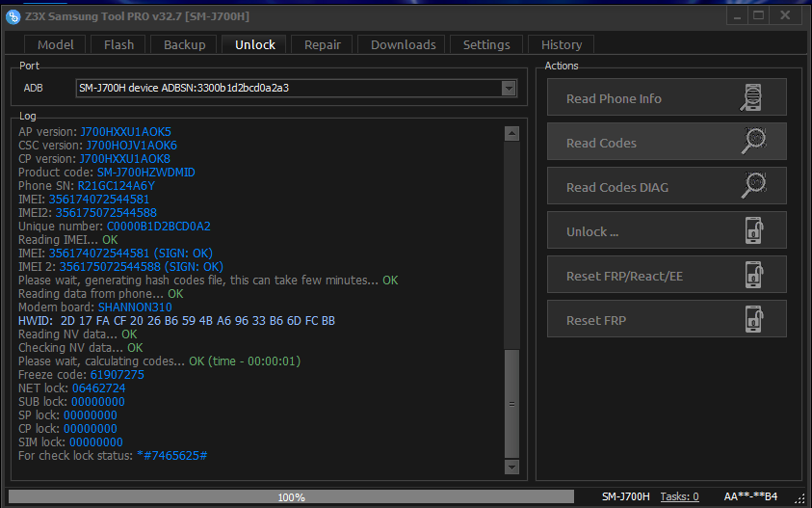Click the log scrollbar down arrow
Screen dimensions: 812x508
(511, 468)
